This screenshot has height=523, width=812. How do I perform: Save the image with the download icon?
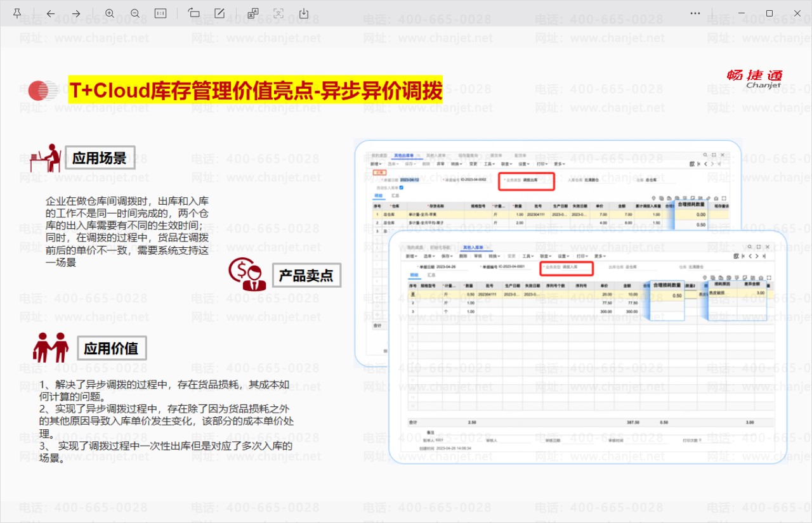pyautogui.click(x=303, y=13)
